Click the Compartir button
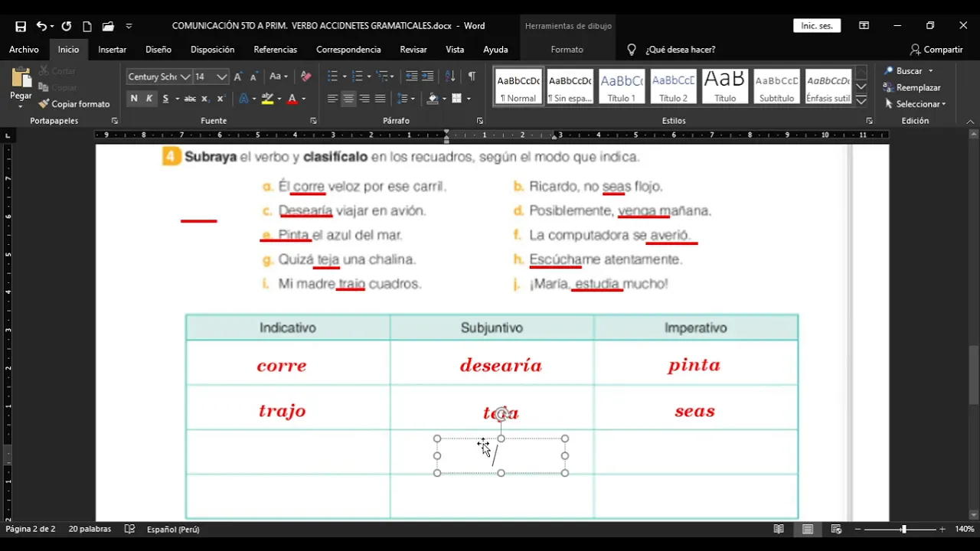 point(936,50)
